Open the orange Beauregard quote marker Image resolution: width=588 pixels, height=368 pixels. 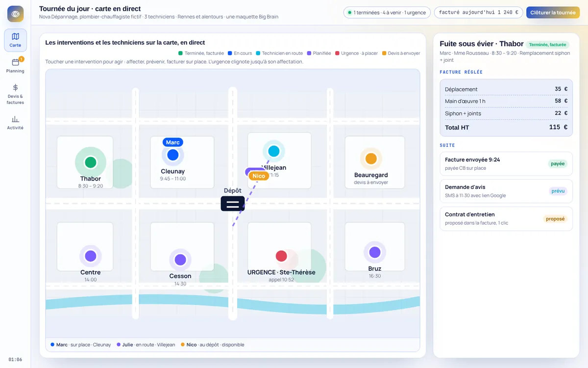click(x=371, y=159)
